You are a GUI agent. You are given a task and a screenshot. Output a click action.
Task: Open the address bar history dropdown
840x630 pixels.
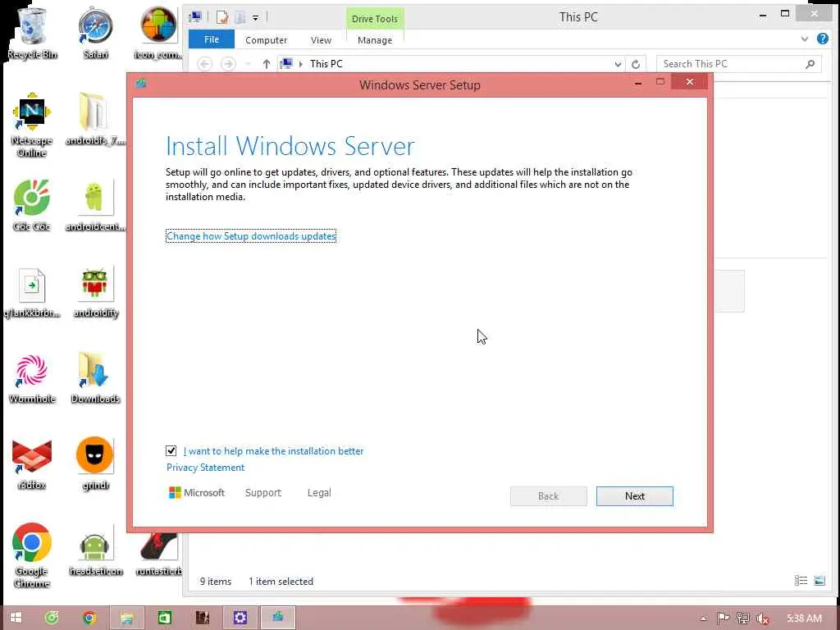pos(618,64)
